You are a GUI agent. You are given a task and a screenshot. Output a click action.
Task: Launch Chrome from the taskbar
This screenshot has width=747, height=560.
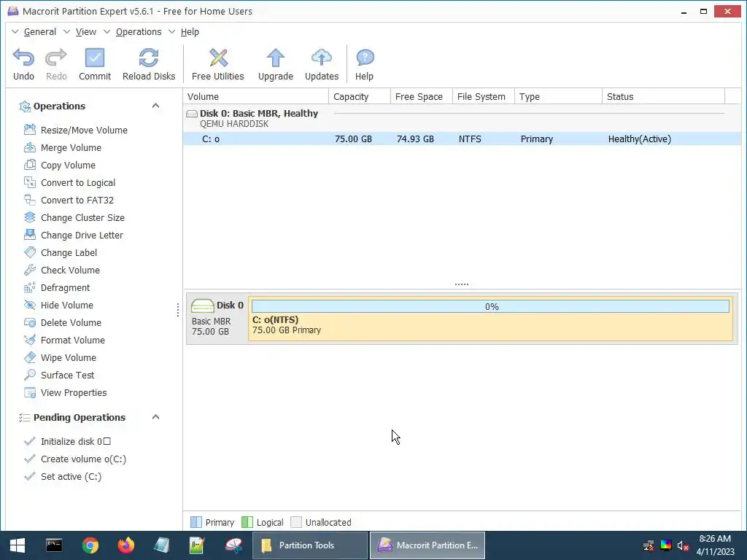click(x=90, y=545)
